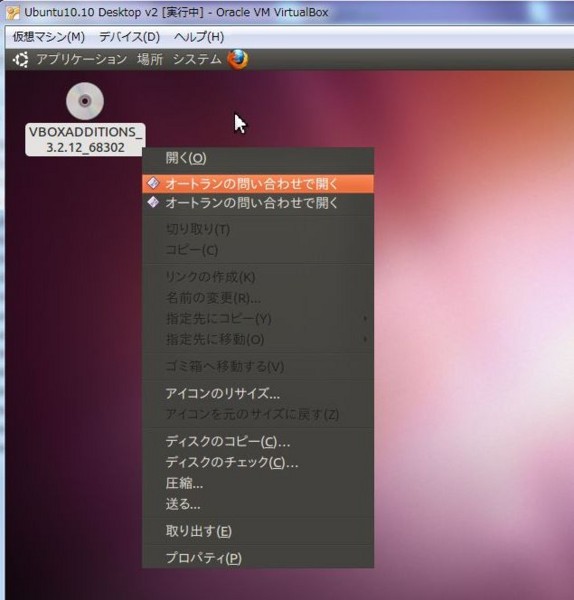574x600 pixels.
Task: Choose 取り出す(E) to eject the disc
Action: pyautogui.click(x=258, y=531)
